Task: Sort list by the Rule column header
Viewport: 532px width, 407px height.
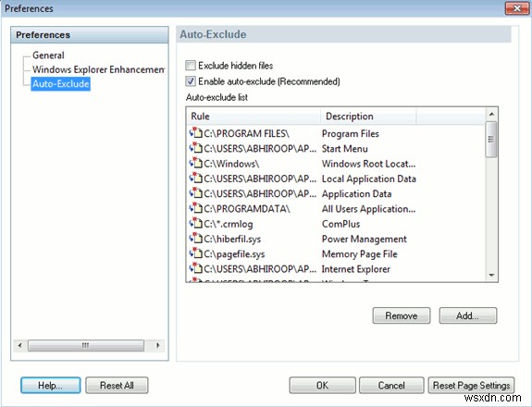Action: pyautogui.click(x=254, y=117)
